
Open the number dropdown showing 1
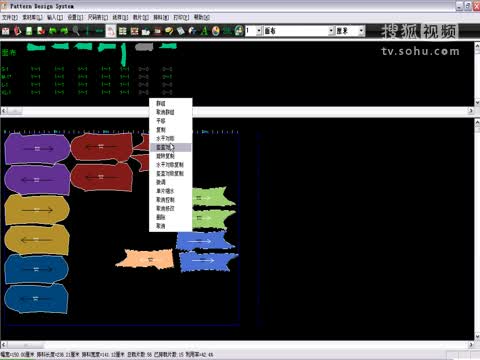(259, 31)
